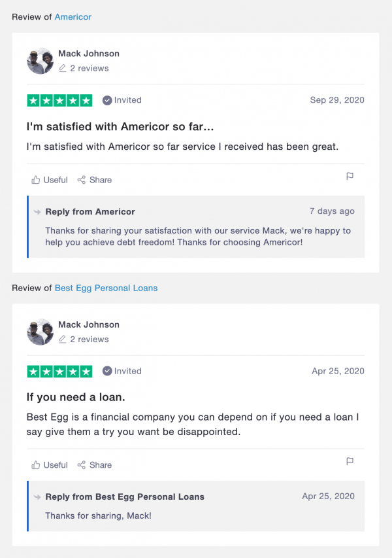Image resolution: width=392 pixels, height=558 pixels.
Task: Open Mack Johnson's avatar in the Americor review
Action: 40,61
